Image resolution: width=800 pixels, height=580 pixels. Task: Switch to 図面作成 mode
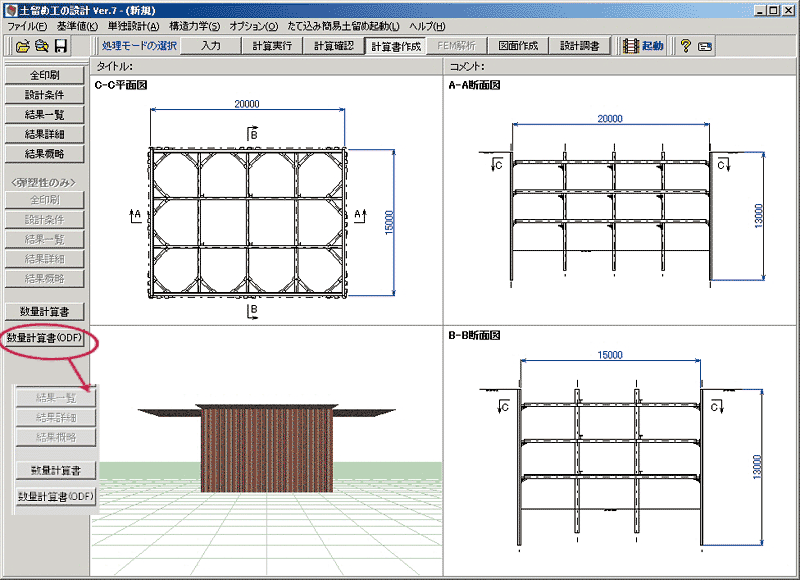tap(518, 46)
